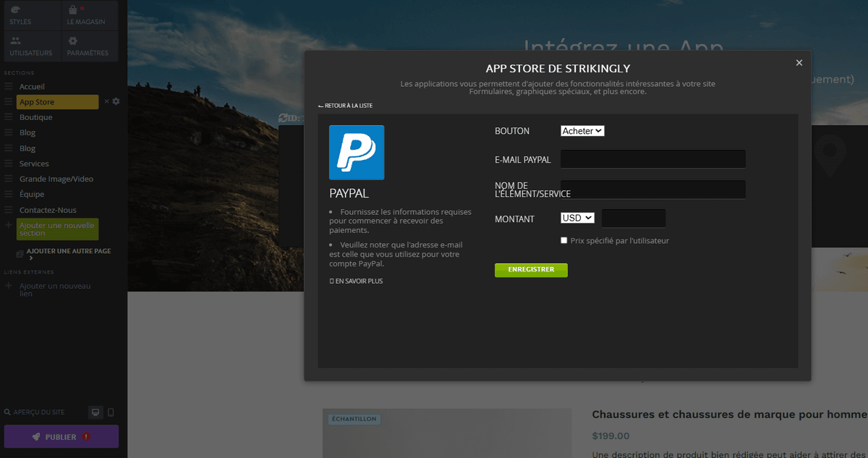
Task: Click Retour à la liste link
Action: 346,106
